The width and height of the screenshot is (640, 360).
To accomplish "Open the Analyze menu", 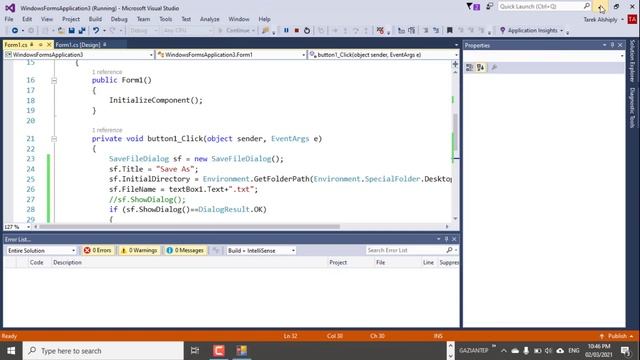I will 209,19.
